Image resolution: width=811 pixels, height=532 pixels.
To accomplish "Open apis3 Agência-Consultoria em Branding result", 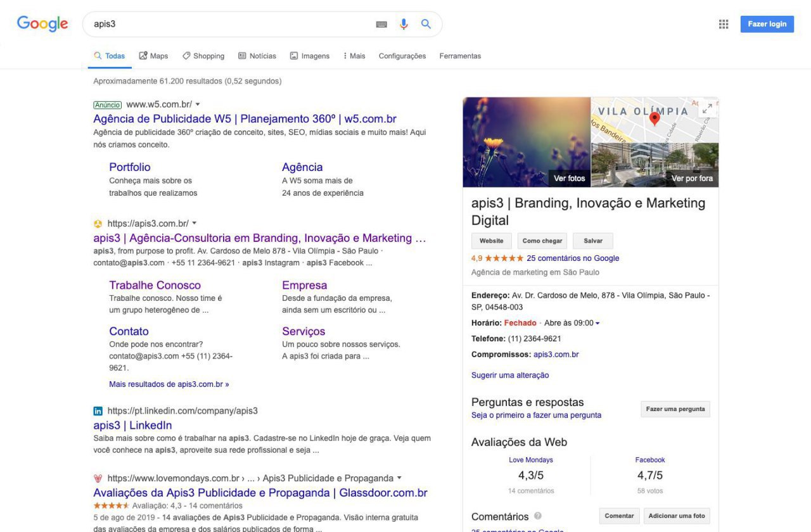I will 260,238.
